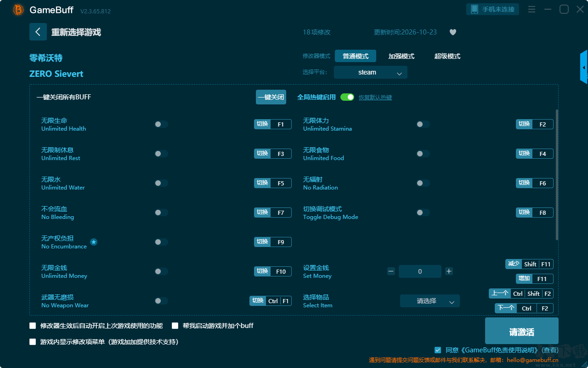Turn on Toggle Debug Mode switch
Image resolution: width=588 pixels, height=368 pixels.
423,213
